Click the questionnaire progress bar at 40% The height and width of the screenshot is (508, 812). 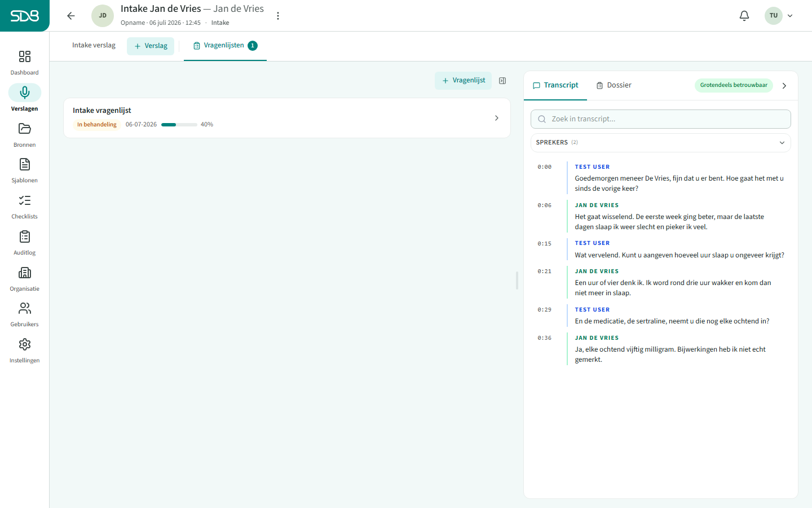(179, 125)
